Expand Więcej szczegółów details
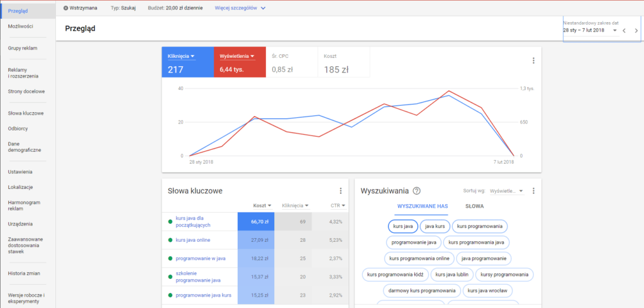 [x=240, y=8]
